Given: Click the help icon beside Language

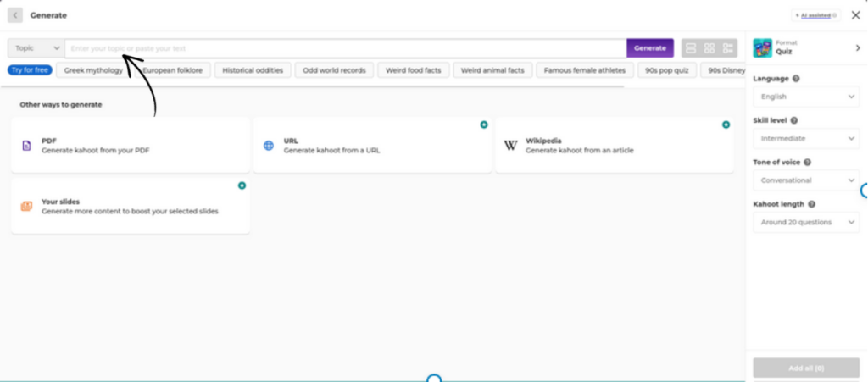Looking at the screenshot, I should click(x=796, y=79).
